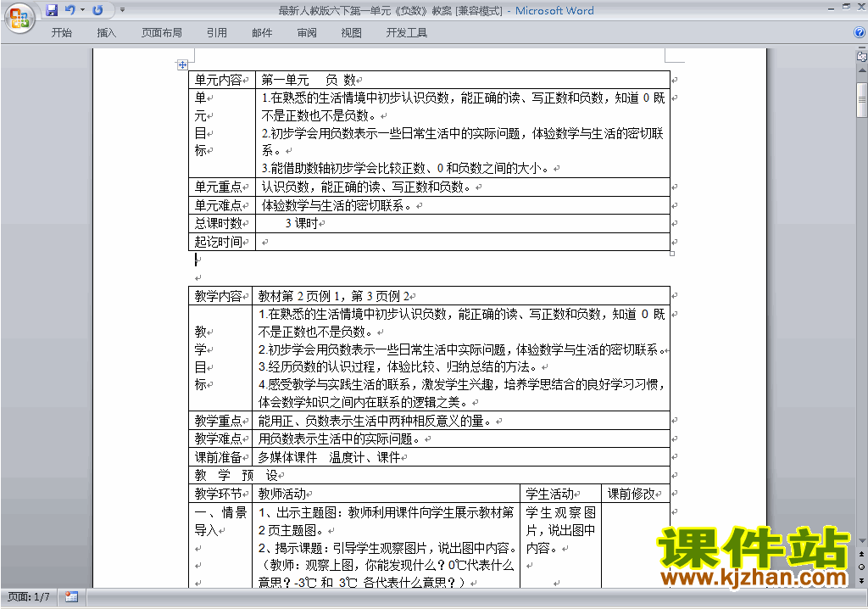Open the round Office button menu
868x609 pixels.
coord(19,19)
